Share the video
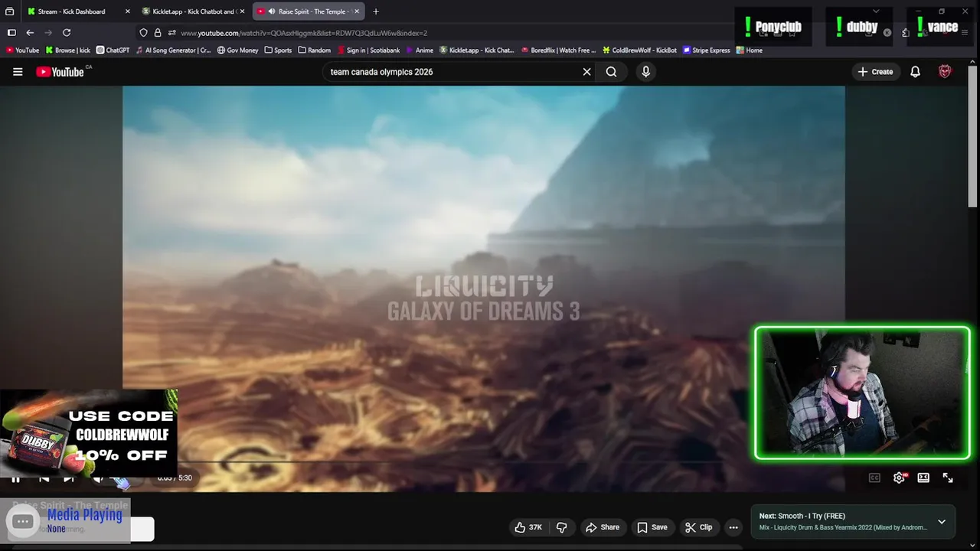The image size is (980, 551). coord(602,527)
